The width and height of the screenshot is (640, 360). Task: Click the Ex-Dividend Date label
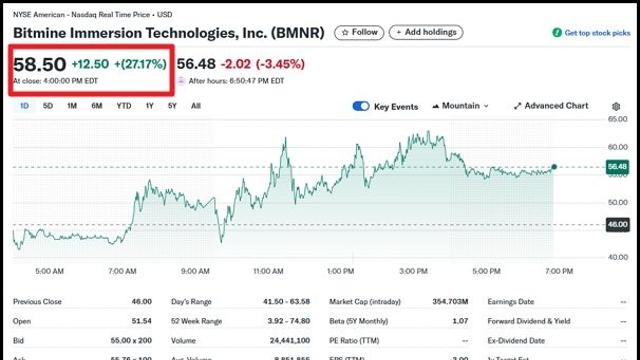516,340
